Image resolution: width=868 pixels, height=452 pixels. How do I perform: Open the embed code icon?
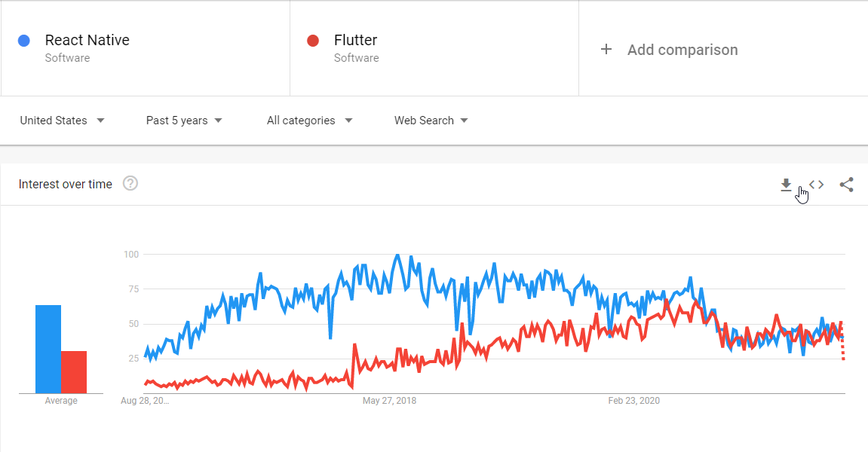coord(817,185)
